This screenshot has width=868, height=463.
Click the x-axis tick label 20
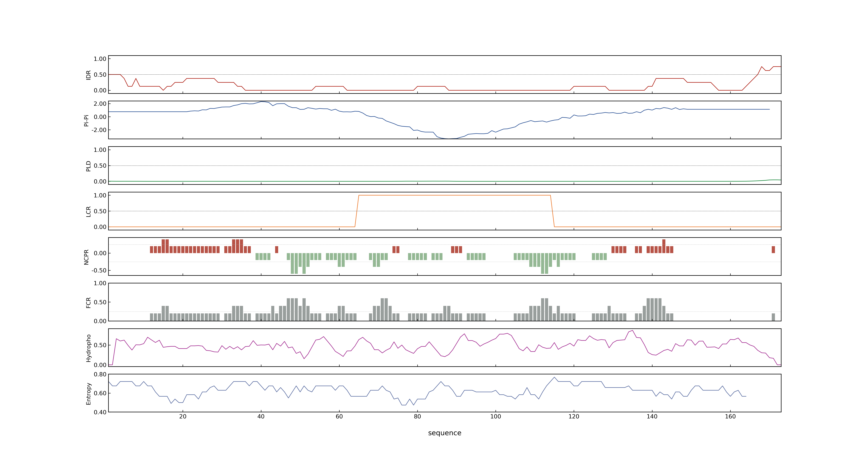[183, 416]
